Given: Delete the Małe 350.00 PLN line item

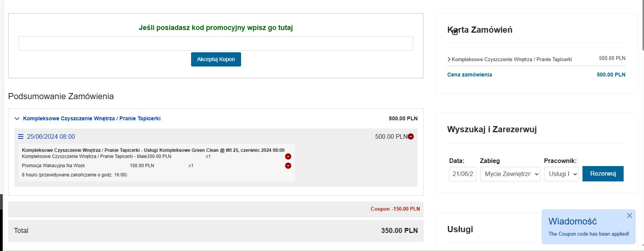Looking at the screenshot, I should [x=288, y=156].
